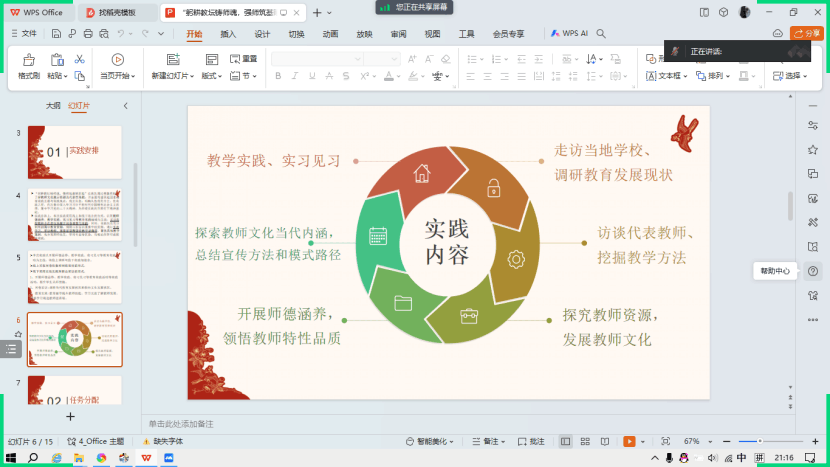Click the Format Painter (格式刷) icon
The height and width of the screenshot is (467, 830).
(x=28, y=60)
